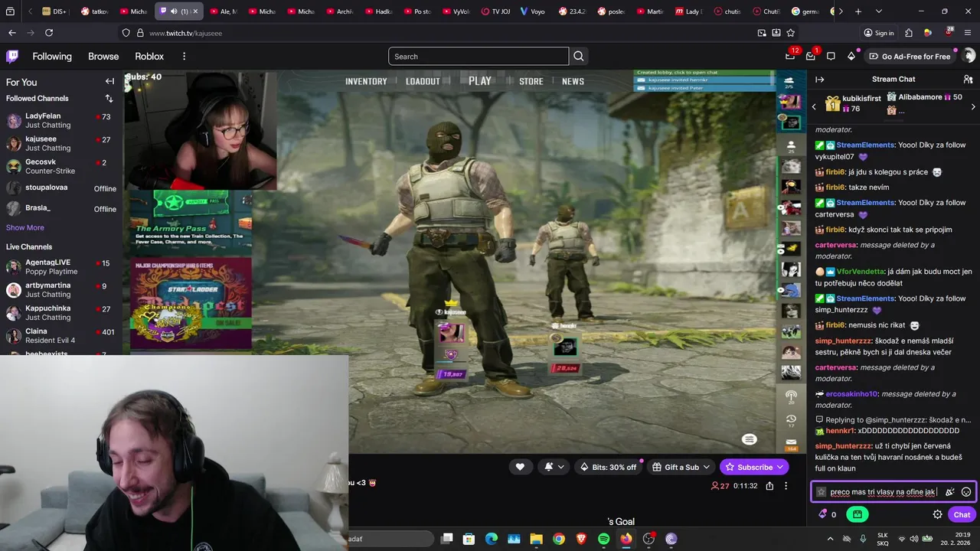The width and height of the screenshot is (980, 551).
Task: Show next gift leaderboard entry
Action: [x=973, y=106]
